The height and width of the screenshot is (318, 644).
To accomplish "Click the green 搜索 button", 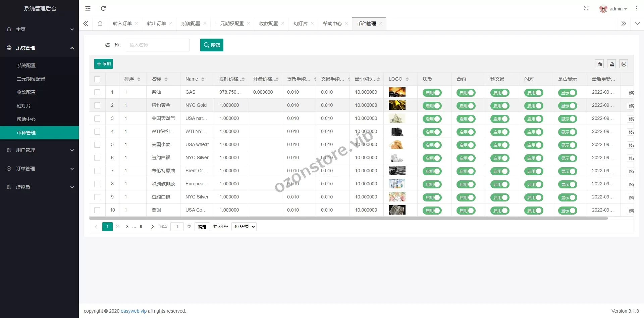I will coord(212,45).
